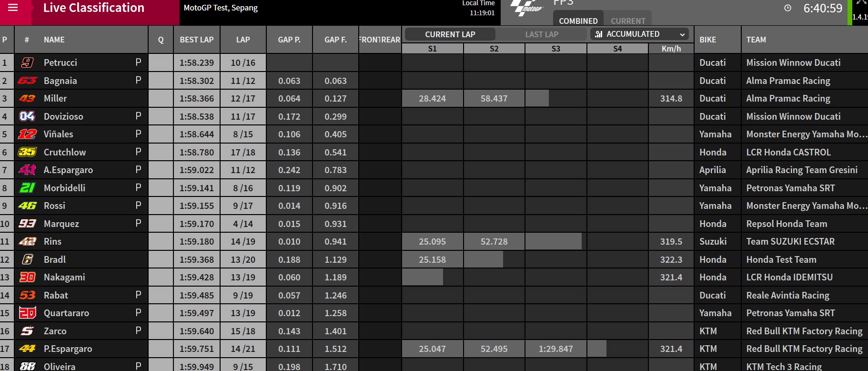Click the GAP F. column header

(x=335, y=40)
